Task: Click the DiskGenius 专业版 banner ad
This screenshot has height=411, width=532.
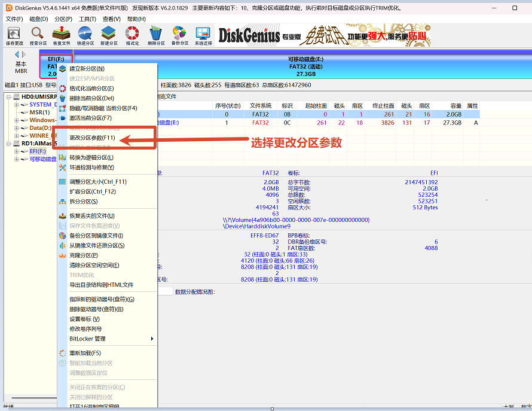Action: (323, 35)
